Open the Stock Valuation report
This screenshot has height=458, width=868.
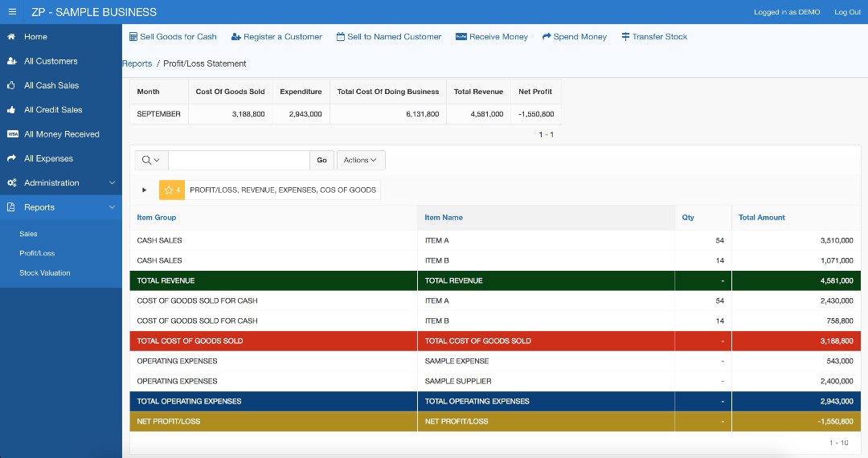[x=45, y=273]
